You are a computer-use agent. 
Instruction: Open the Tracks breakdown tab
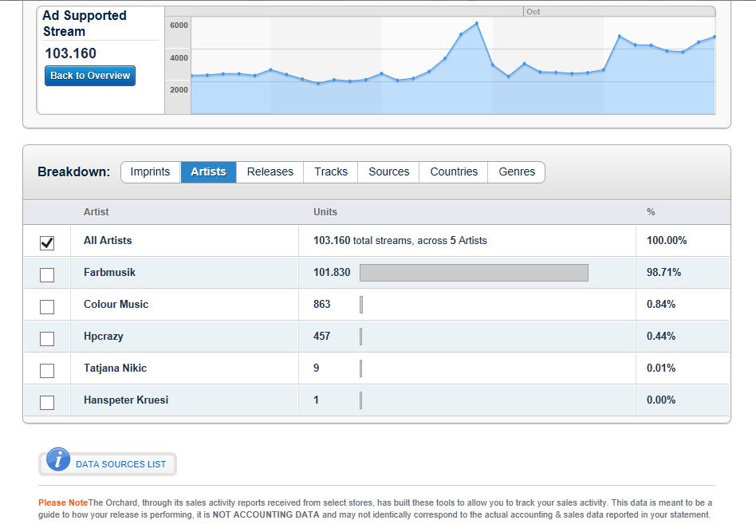(331, 171)
